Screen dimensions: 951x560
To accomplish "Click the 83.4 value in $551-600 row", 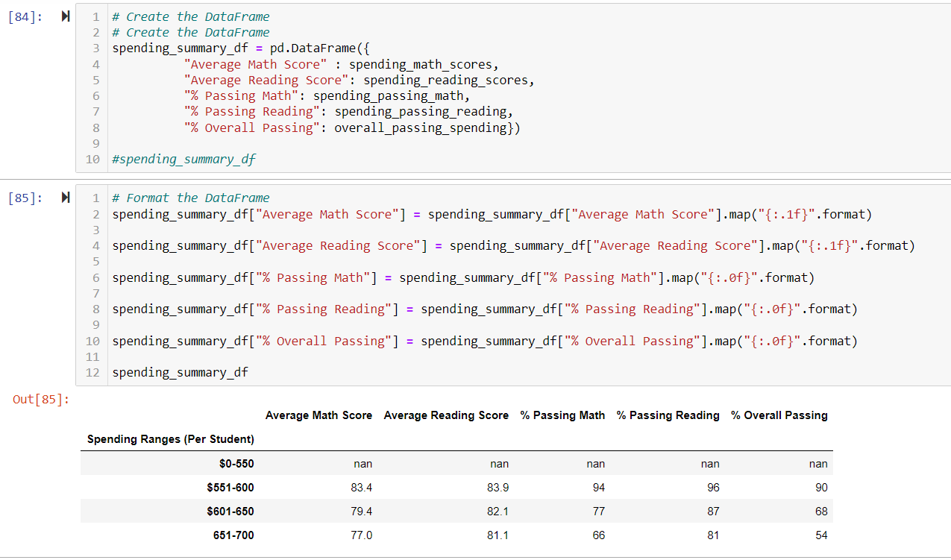I will [361, 488].
